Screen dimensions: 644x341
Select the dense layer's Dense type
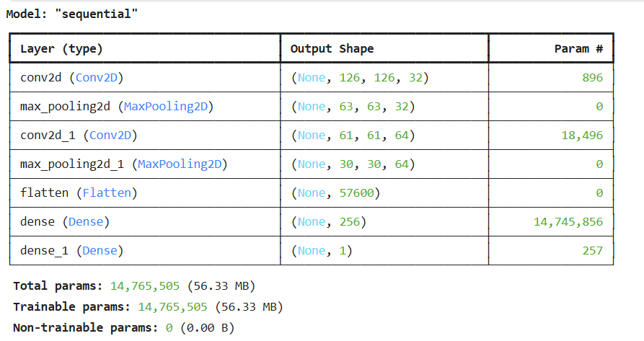point(86,221)
